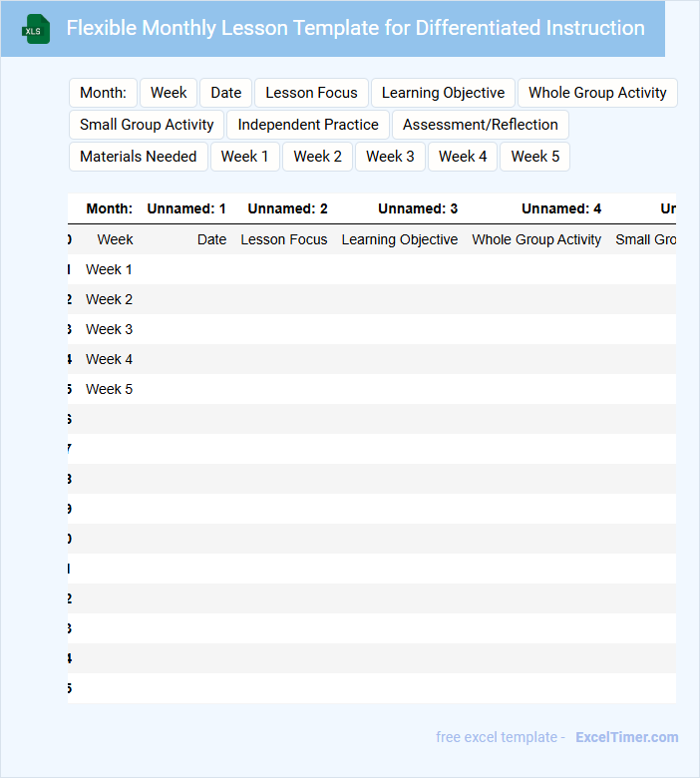Screen dimensions: 700x778
Task: Select the 'Whole Group Activity' table cell
Action: (x=536, y=239)
